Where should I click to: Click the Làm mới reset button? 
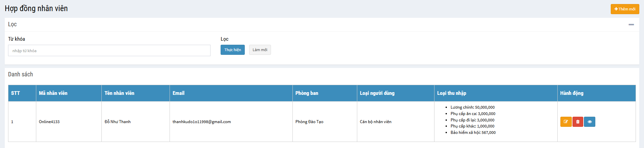(x=260, y=50)
